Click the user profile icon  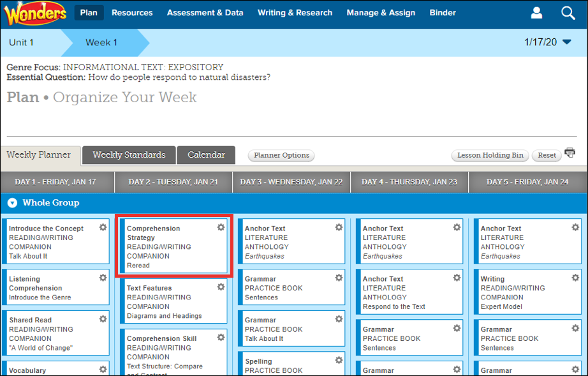coord(536,13)
